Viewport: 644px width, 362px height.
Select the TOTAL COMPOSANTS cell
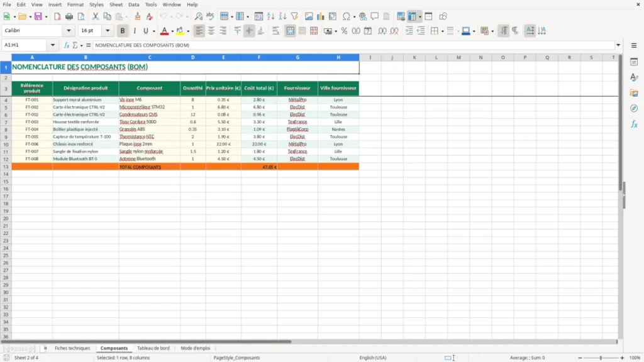[150, 167]
